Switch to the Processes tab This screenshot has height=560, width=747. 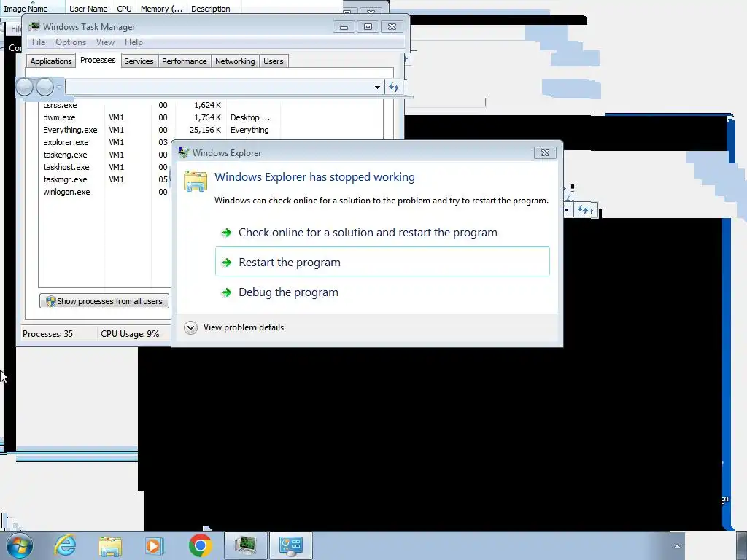click(98, 60)
